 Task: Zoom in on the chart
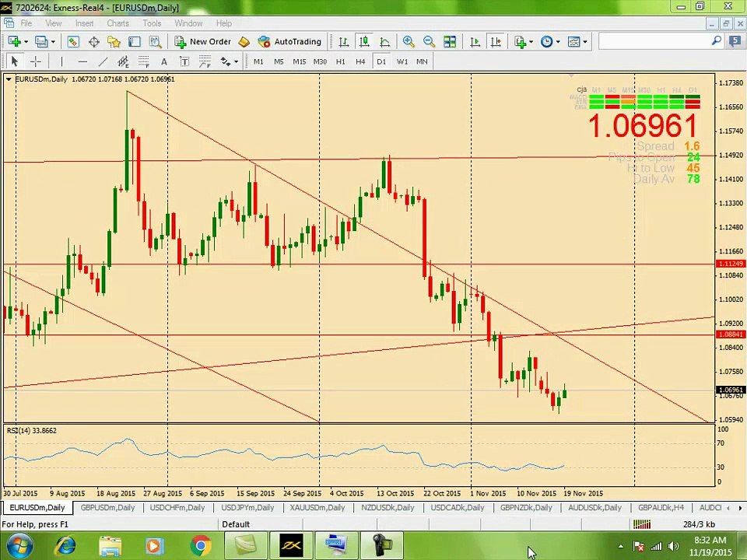coord(409,42)
